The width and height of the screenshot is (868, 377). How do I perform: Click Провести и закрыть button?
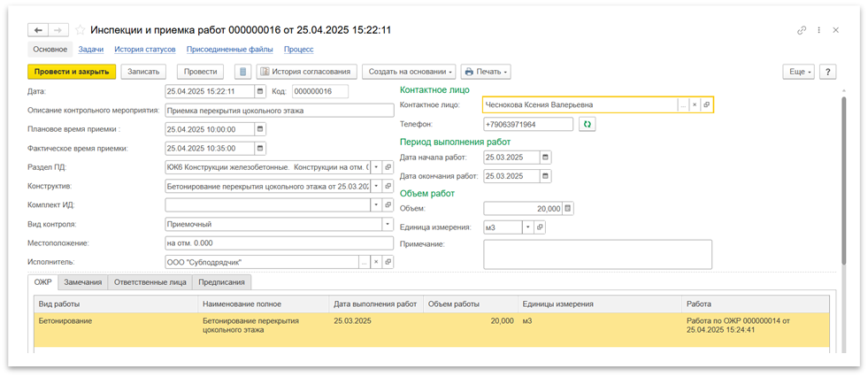pos(72,72)
